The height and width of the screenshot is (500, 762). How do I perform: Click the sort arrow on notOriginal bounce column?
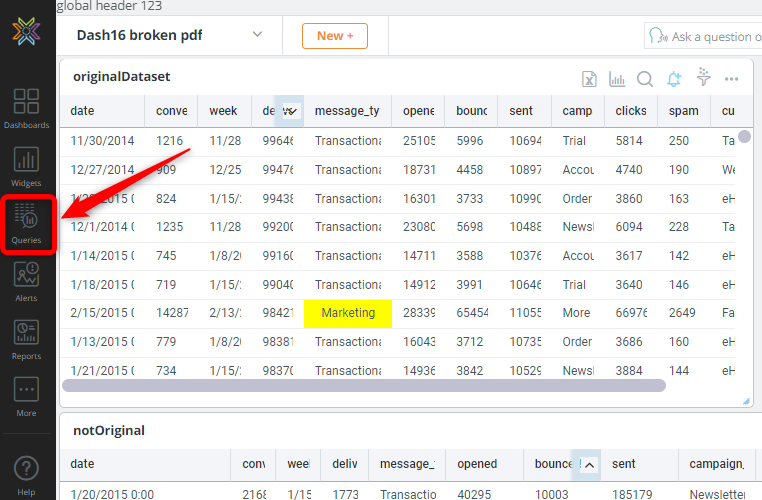pyautogui.click(x=588, y=464)
